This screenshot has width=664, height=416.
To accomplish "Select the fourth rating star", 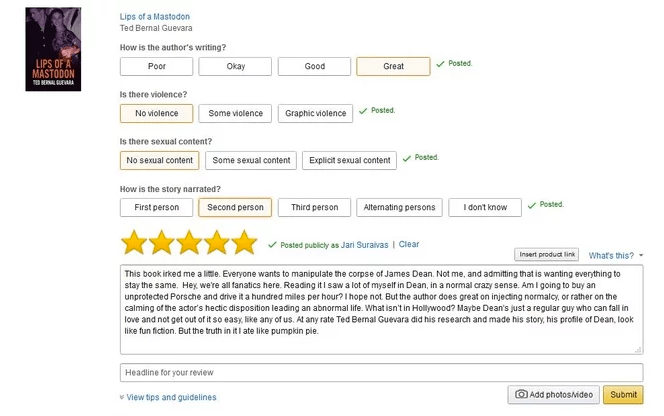I will (217, 243).
